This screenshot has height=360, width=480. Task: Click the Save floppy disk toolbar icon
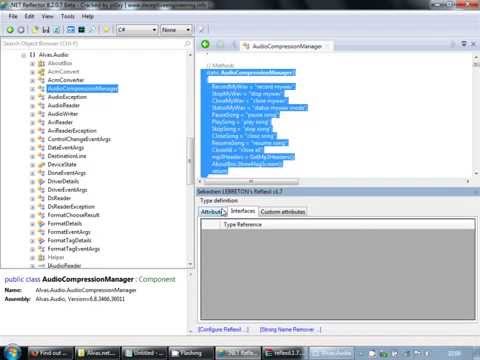(x=46, y=30)
